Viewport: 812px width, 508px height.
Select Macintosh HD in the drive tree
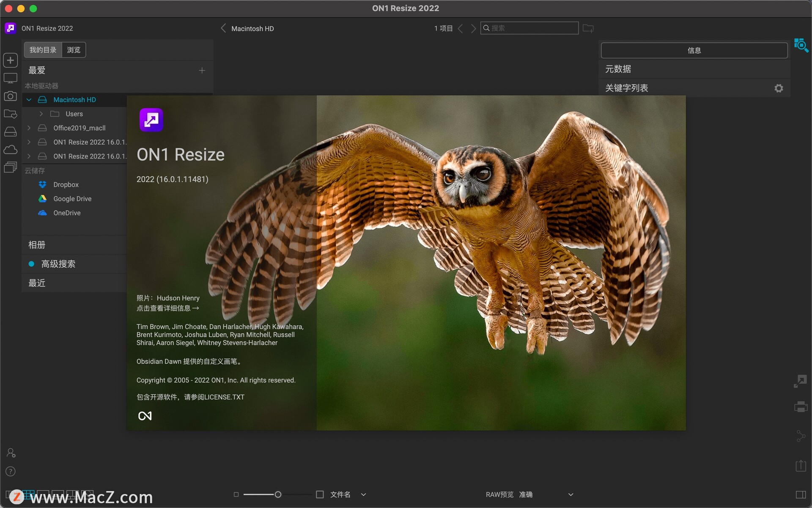[x=74, y=100]
